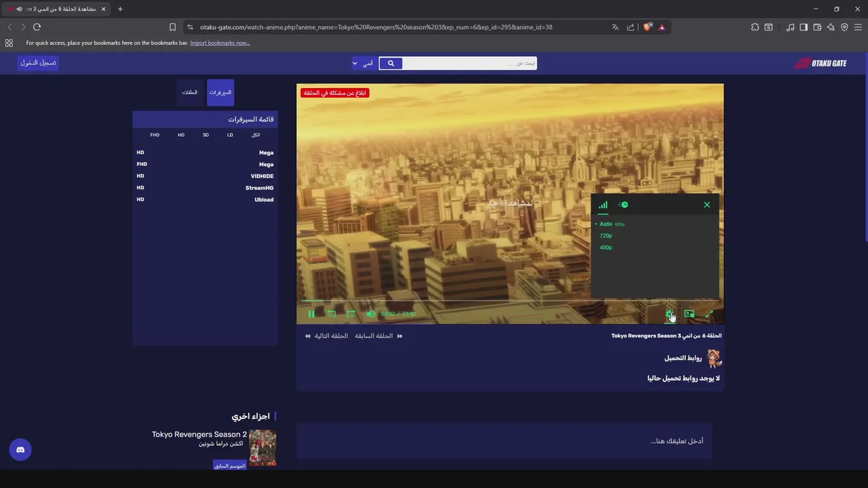Open the window-with-magnifier toolbar icon
868x488 pixels.
(768, 27)
